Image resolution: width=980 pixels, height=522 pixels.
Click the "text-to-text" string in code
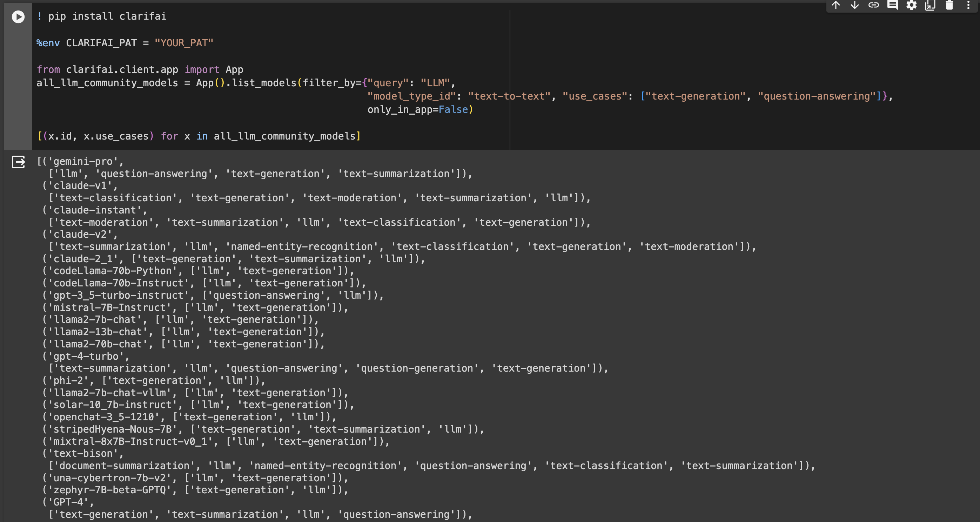coord(509,96)
